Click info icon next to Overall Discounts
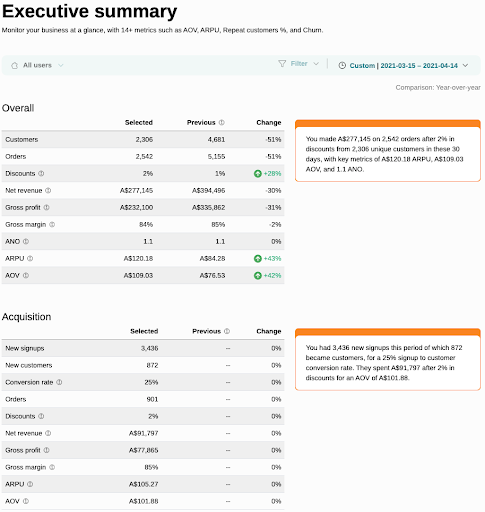 (41, 173)
